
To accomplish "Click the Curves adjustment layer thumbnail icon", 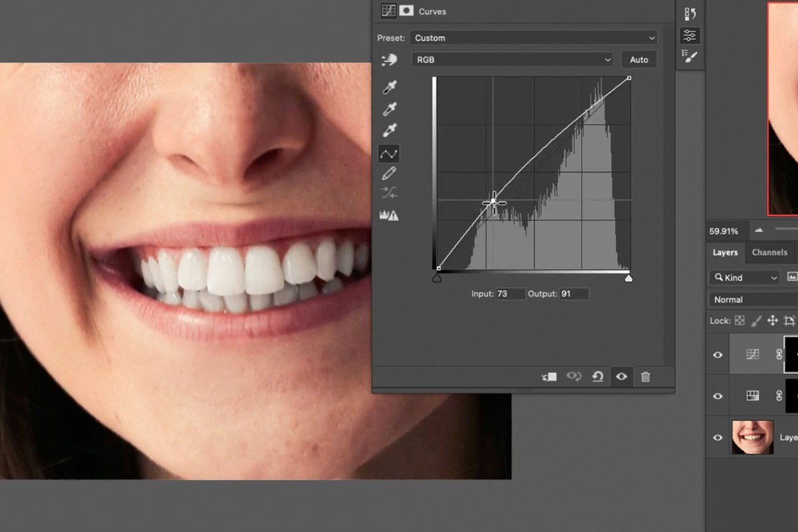I will pyautogui.click(x=752, y=354).
